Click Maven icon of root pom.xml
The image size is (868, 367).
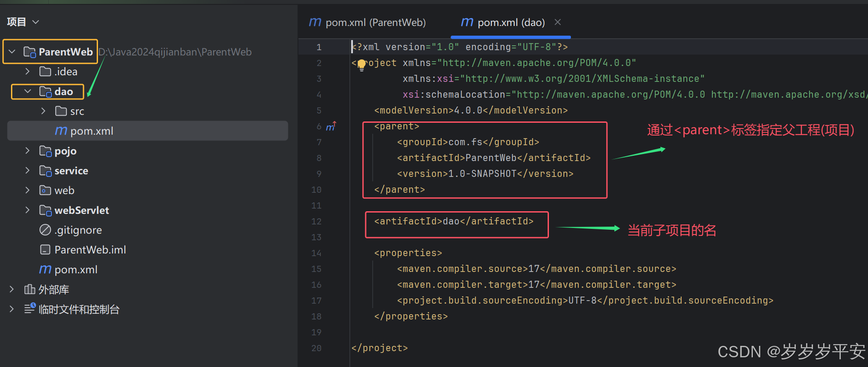tap(45, 269)
